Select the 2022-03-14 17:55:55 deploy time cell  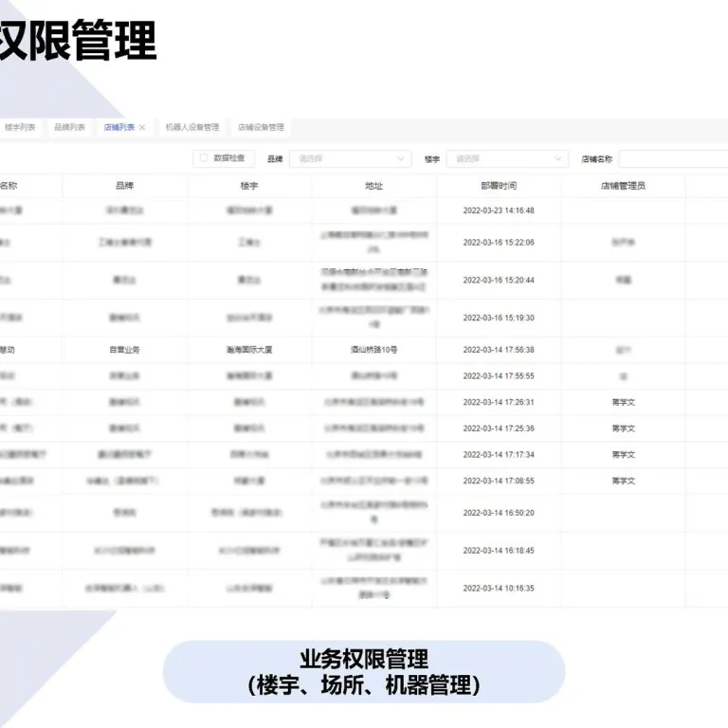[x=499, y=375]
